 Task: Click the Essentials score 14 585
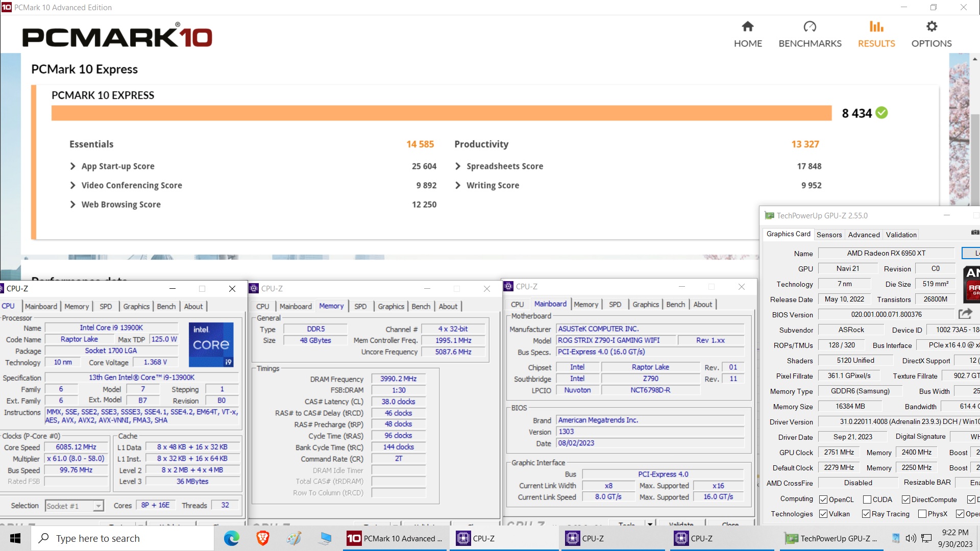pyautogui.click(x=420, y=144)
